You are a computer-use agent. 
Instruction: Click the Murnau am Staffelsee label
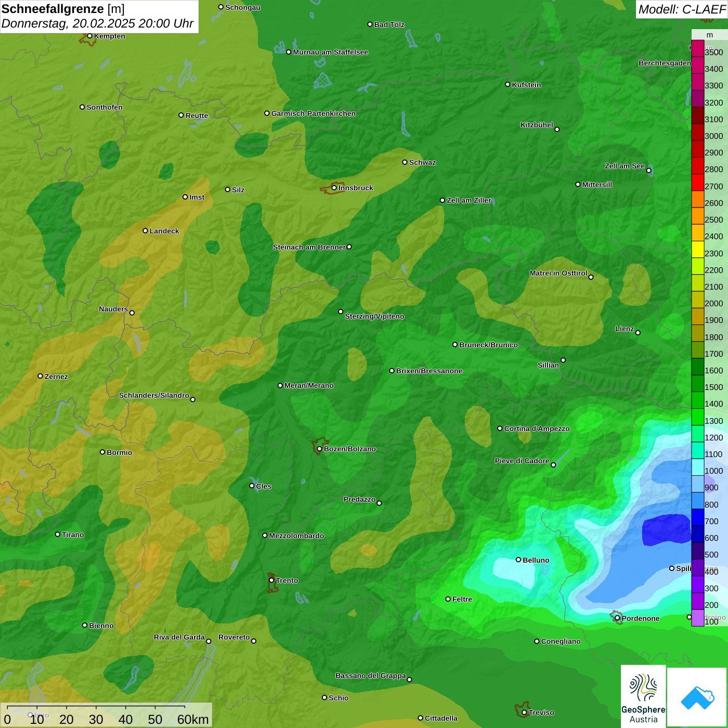click(x=331, y=52)
